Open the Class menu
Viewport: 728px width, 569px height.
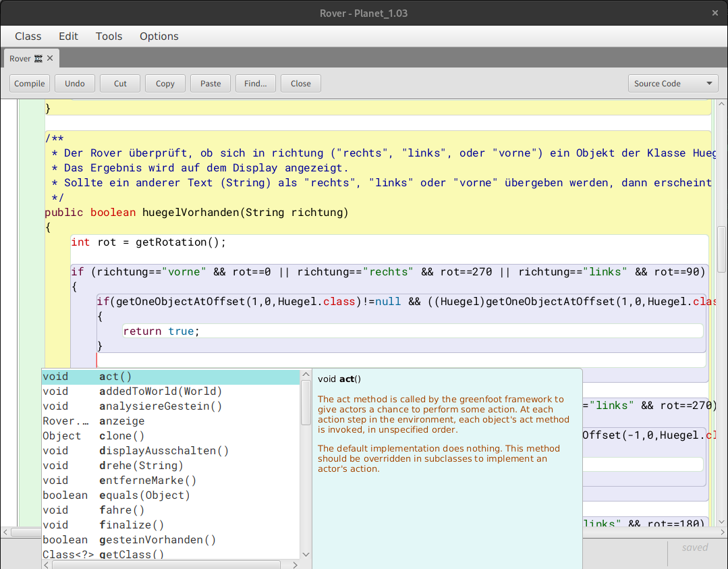click(28, 36)
